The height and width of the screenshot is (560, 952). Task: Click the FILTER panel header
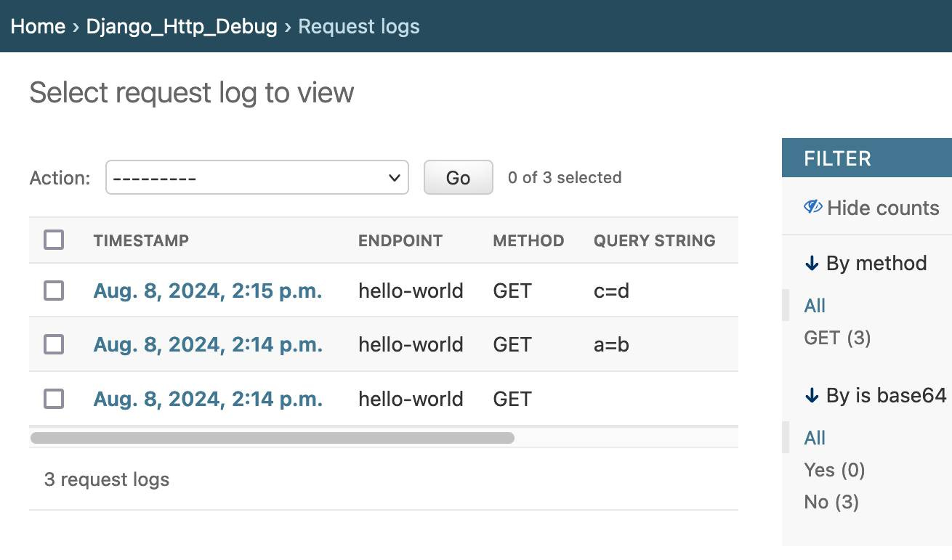click(x=867, y=158)
